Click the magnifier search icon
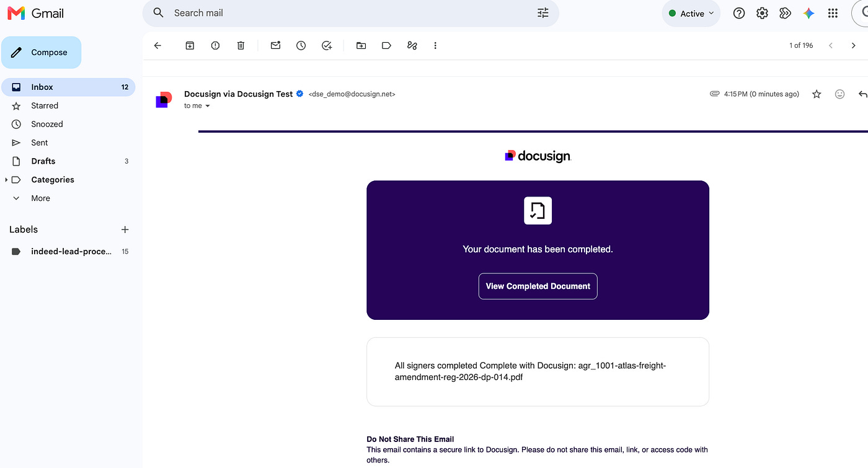The width and height of the screenshot is (868, 468). click(159, 13)
